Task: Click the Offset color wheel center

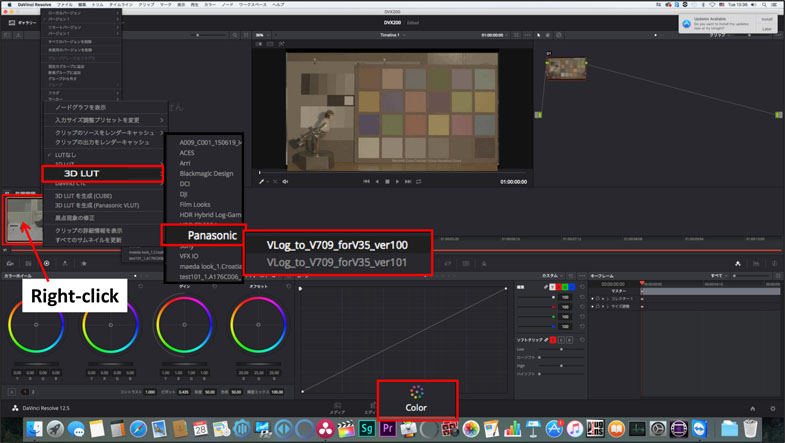Action: tap(258, 324)
